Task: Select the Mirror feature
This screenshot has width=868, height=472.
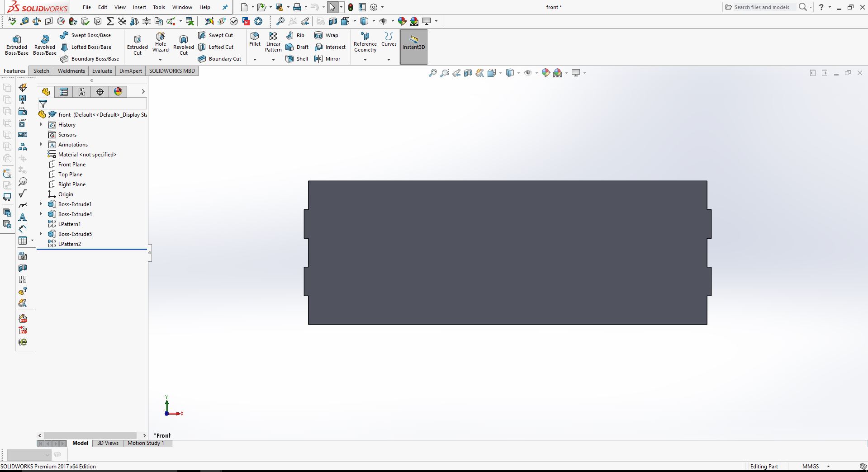Action: click(x=327, y=59)
